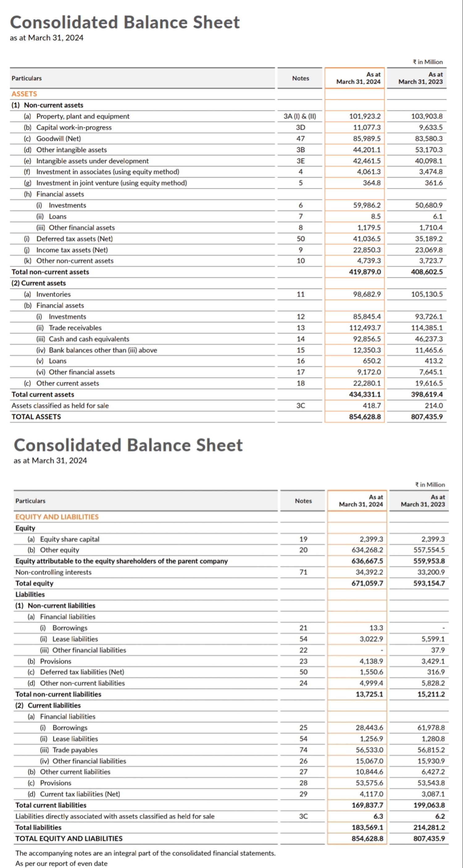463x868 pixels.
Task: Select the value 169,837.7
Action: click(367, 805)
